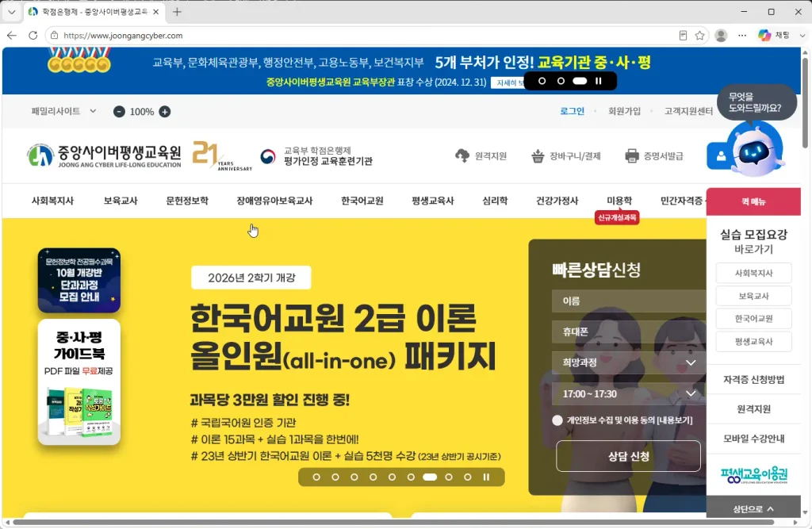The image size is (812, 529).
Task: Select the first top banner dot
Action: [542, 81]
